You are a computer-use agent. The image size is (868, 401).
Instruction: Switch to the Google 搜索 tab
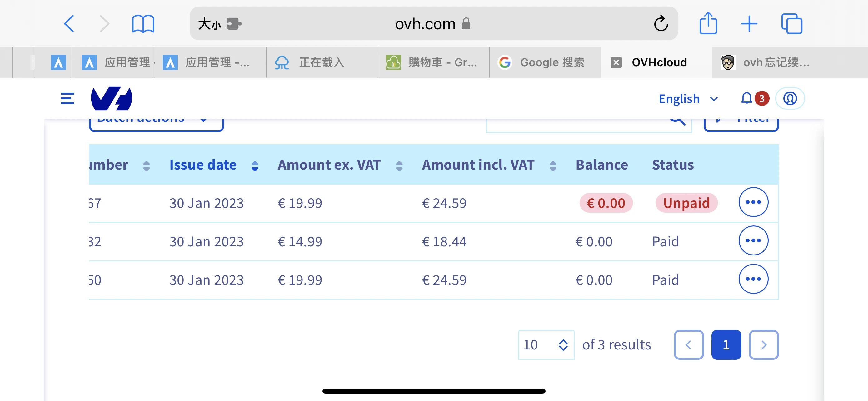pos(545,62)
